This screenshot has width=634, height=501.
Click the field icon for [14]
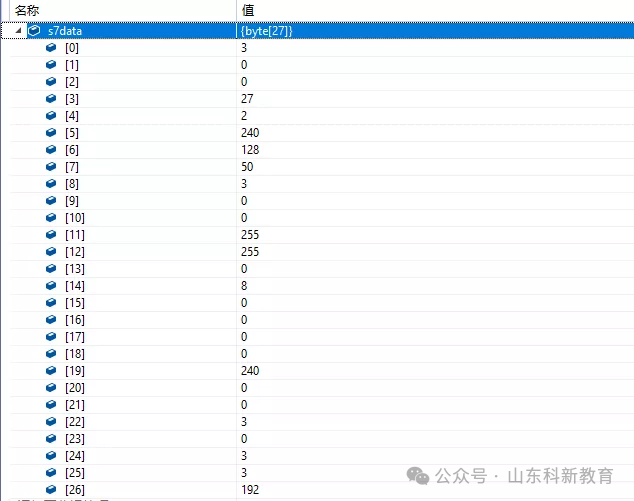pyautogui.click(x=51, y=285)
